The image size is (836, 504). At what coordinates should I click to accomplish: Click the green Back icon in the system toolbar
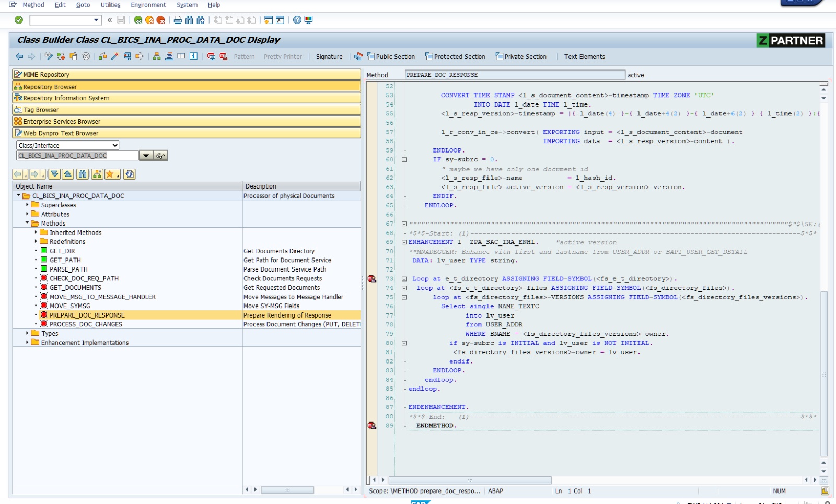[138, 20]
